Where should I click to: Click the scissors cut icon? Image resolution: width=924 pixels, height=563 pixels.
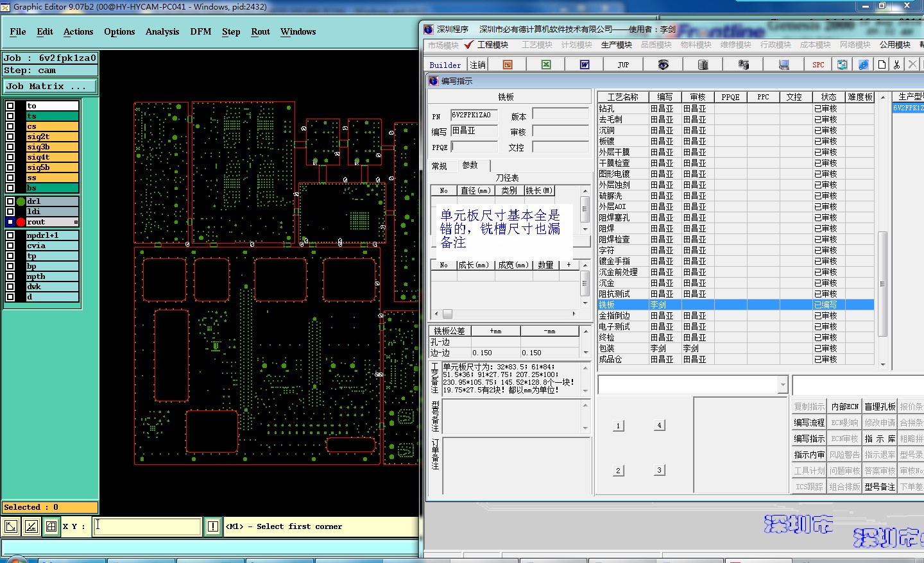[896, 65]
